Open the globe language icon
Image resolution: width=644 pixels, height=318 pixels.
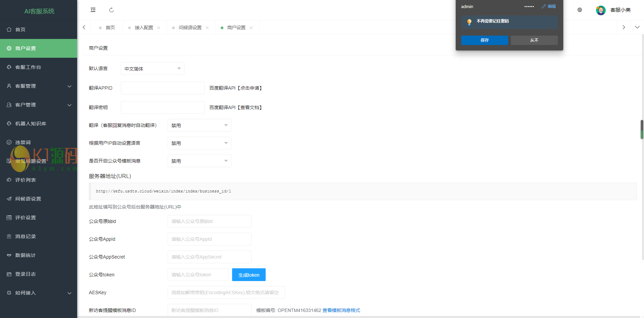click(x=580, y=10)
